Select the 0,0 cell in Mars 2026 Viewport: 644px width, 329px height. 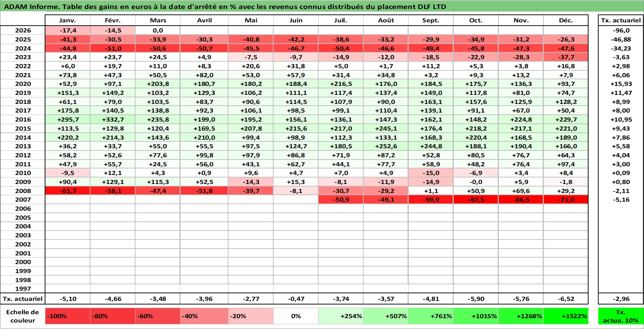(158, 30)
